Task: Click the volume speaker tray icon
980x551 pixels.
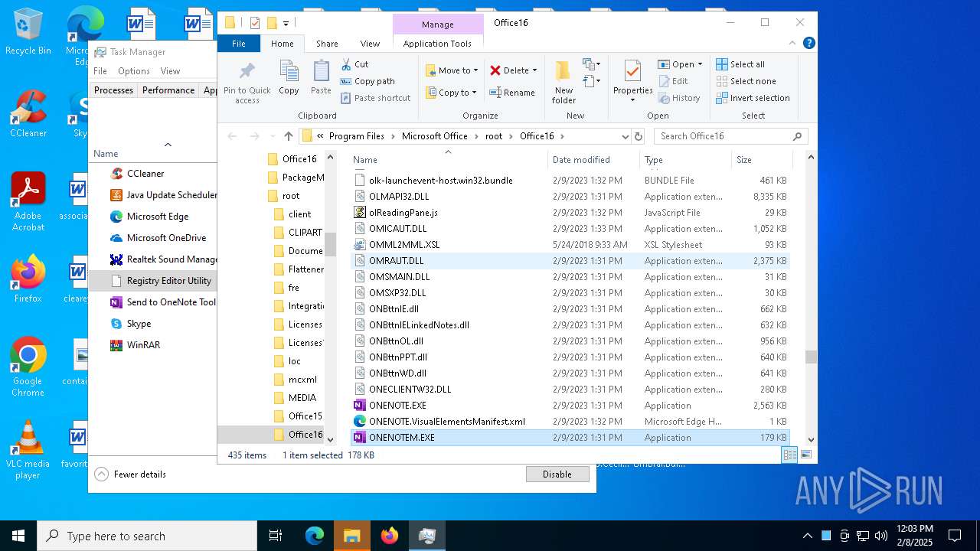Action: pyautogui.click(x=881, y=536)
